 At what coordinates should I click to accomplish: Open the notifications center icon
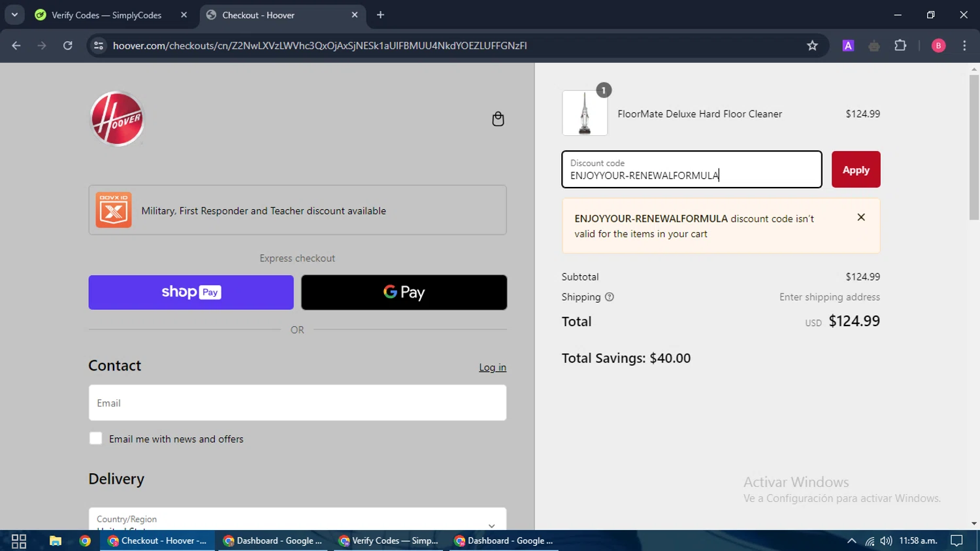point(956,541)
